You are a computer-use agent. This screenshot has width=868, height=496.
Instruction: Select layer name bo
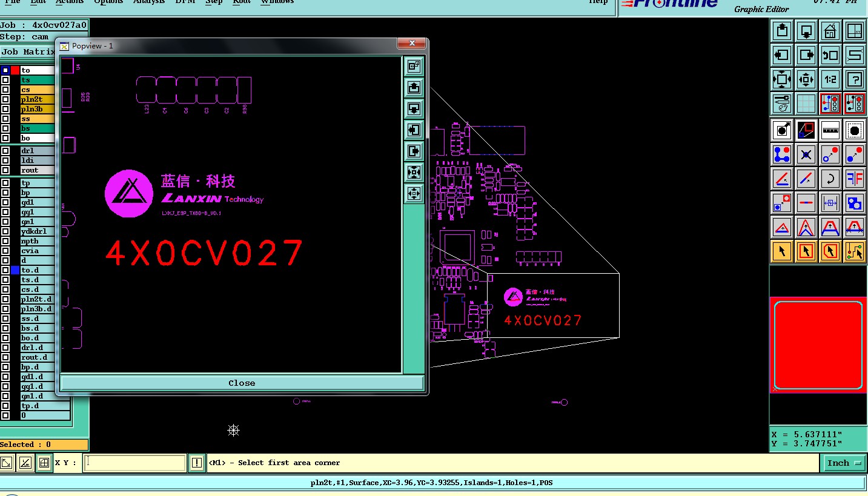tap(38, 138)
